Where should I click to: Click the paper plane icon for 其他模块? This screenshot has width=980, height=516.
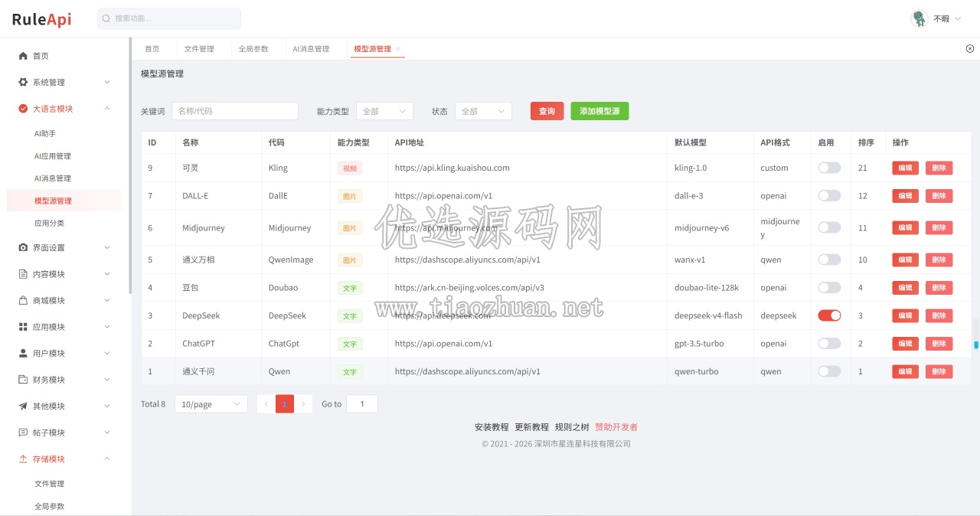tap(23, 406)
